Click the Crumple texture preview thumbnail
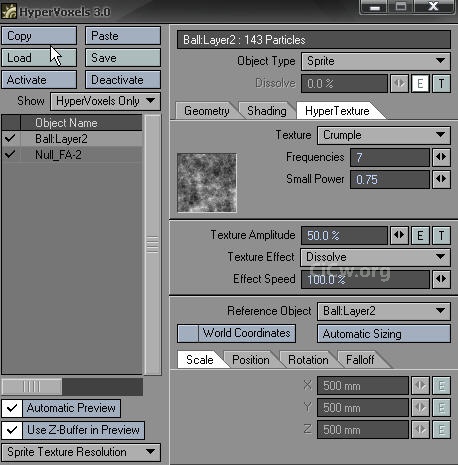Viewport: 458px width, 465px height. 207,183
